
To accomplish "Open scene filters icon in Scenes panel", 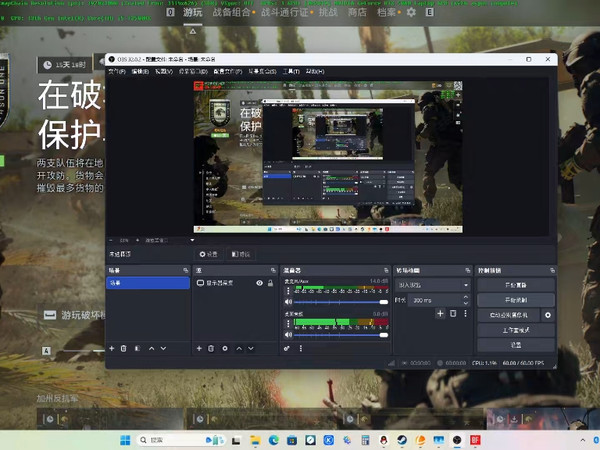I will point(137,349).
